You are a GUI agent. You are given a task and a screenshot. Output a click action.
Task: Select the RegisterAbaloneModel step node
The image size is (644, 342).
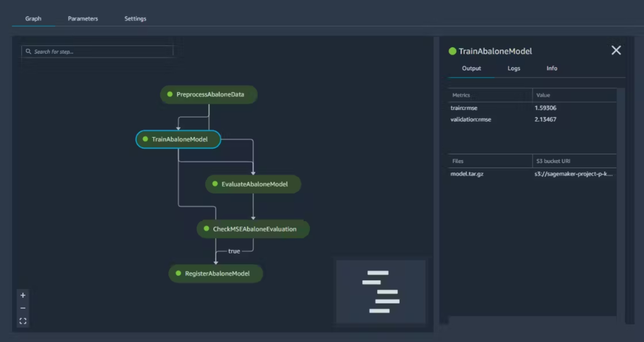tap(216, 274)
